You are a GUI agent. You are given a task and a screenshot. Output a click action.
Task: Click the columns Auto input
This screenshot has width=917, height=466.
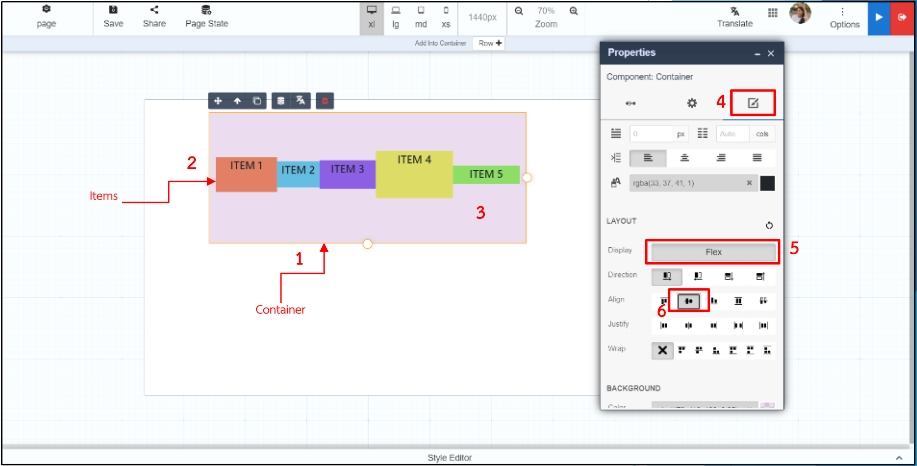(733, 134)
